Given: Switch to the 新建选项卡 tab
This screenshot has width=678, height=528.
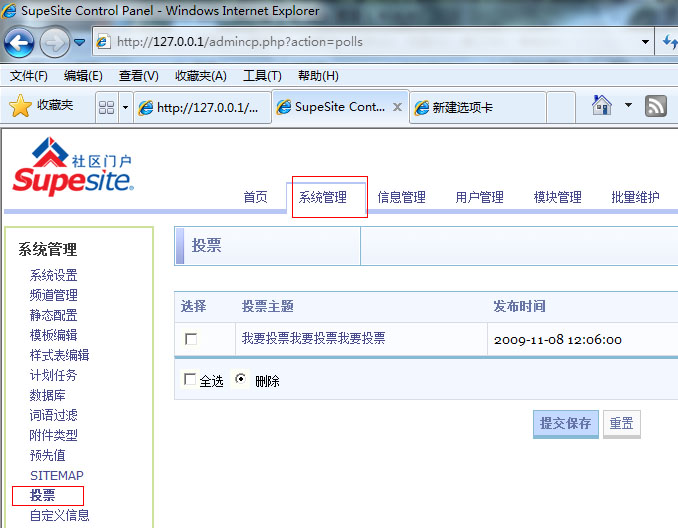Looking at the screenshot, I should pos(477,107).
